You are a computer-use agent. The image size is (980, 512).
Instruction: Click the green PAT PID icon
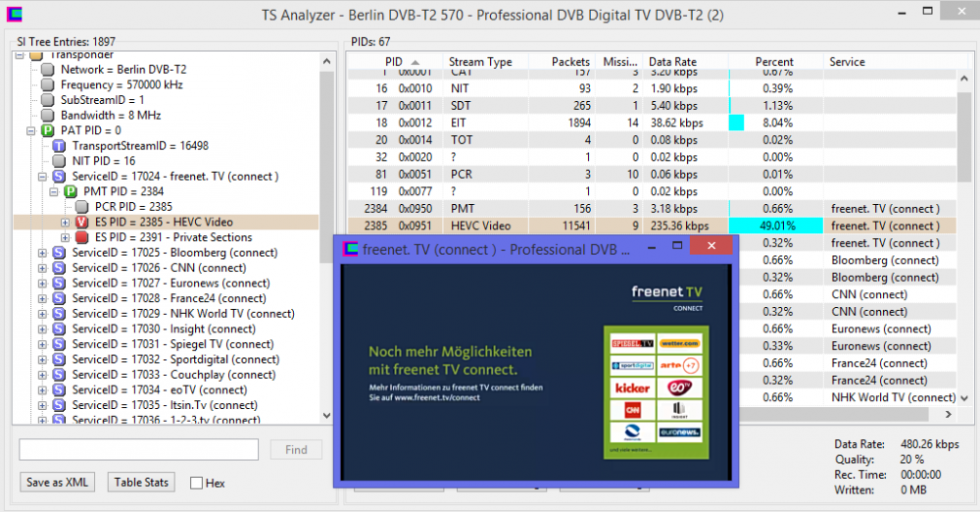tap(47, 130)
